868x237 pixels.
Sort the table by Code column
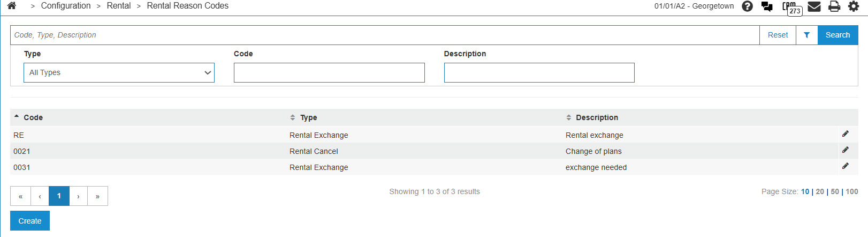tap(33, 117)
